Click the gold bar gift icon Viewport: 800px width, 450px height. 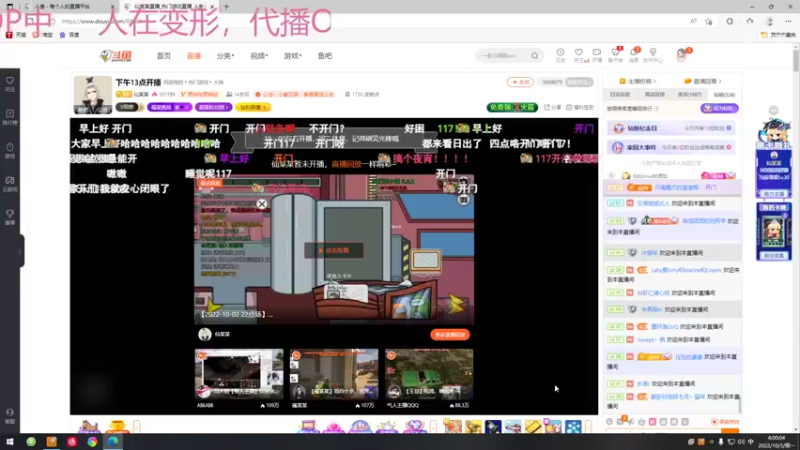[533, 427]
